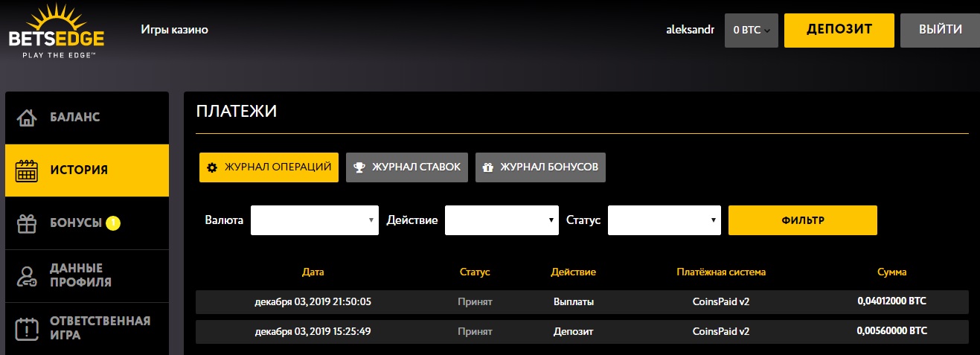Viewport: 980px width, 355px height.
Task: Open Игры казино in the top menu
Action: (x=174, y=30)
